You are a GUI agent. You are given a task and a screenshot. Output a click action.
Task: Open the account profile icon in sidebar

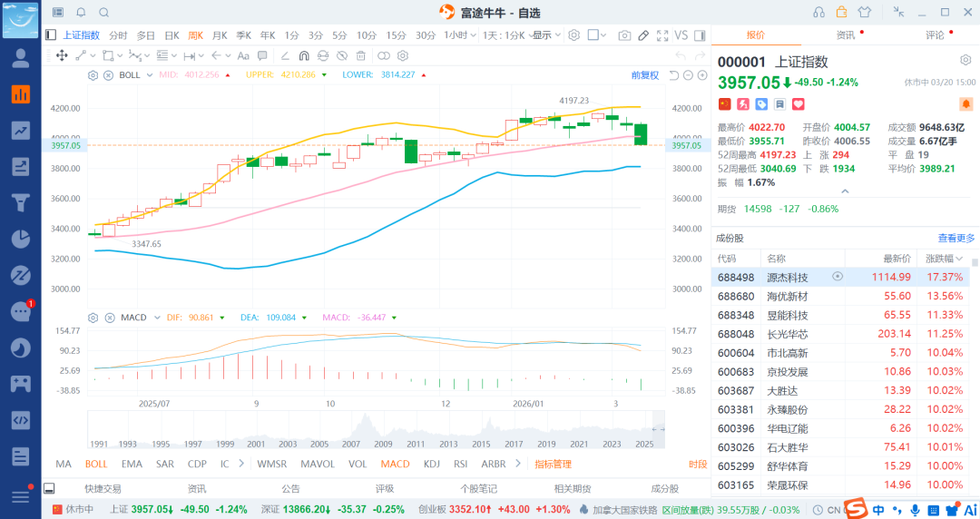pos(21,58)
